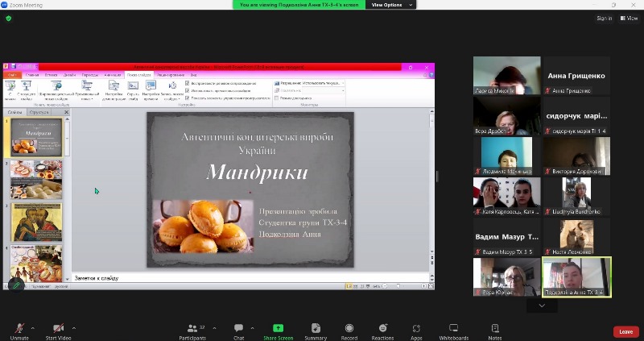Click the Set Up Slide Show icon
Viewport: 644px width, 341px height.
click(x=114, y=85)
